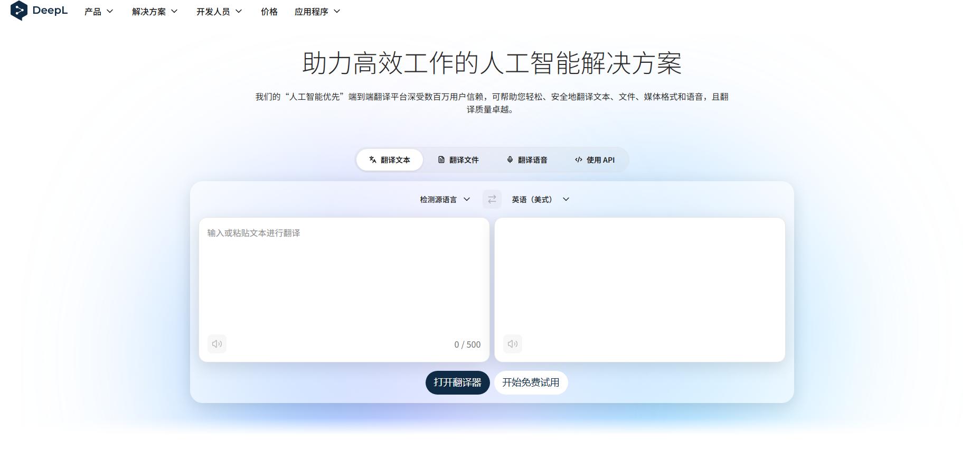Click the code icon beside 使用 API

pos(579,160)
